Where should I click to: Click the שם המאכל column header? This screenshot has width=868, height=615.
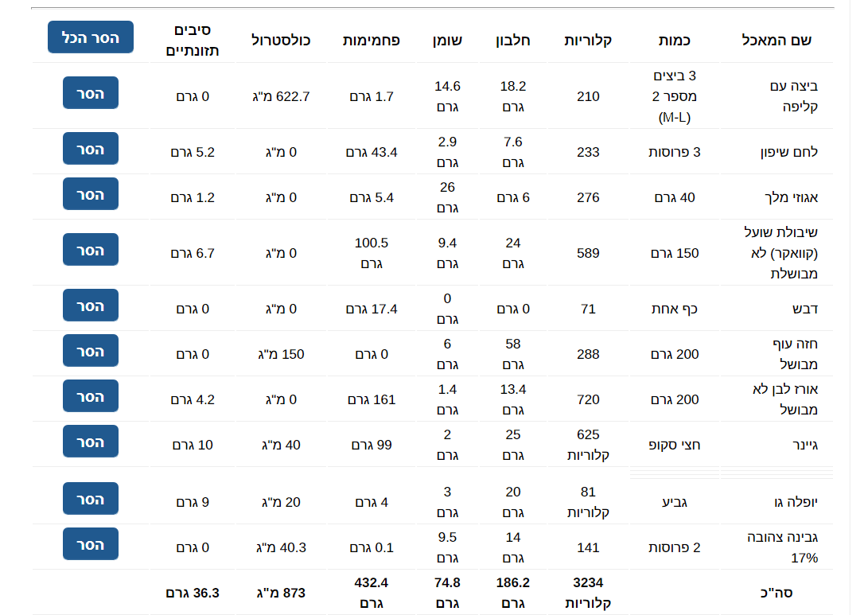[776, 40]
